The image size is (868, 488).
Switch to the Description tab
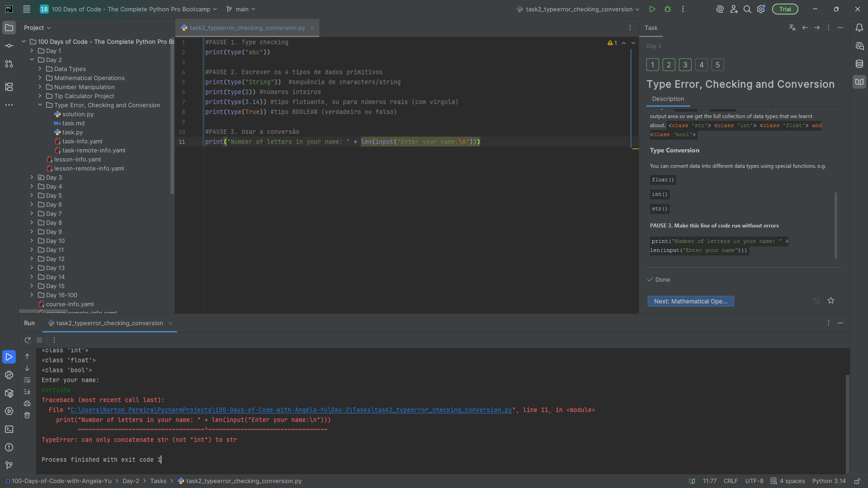click(x=668, y=99)
